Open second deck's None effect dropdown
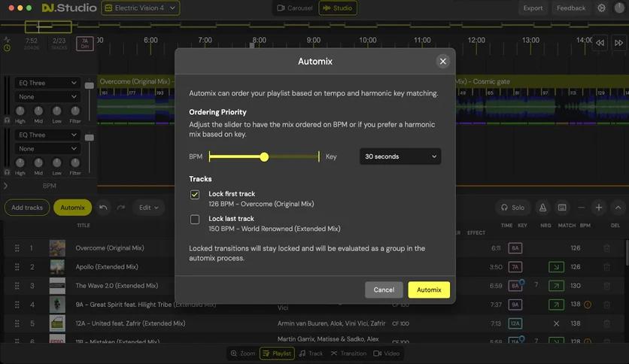The height and width of the screenshot is (364, 629). [x=47, y=149]
